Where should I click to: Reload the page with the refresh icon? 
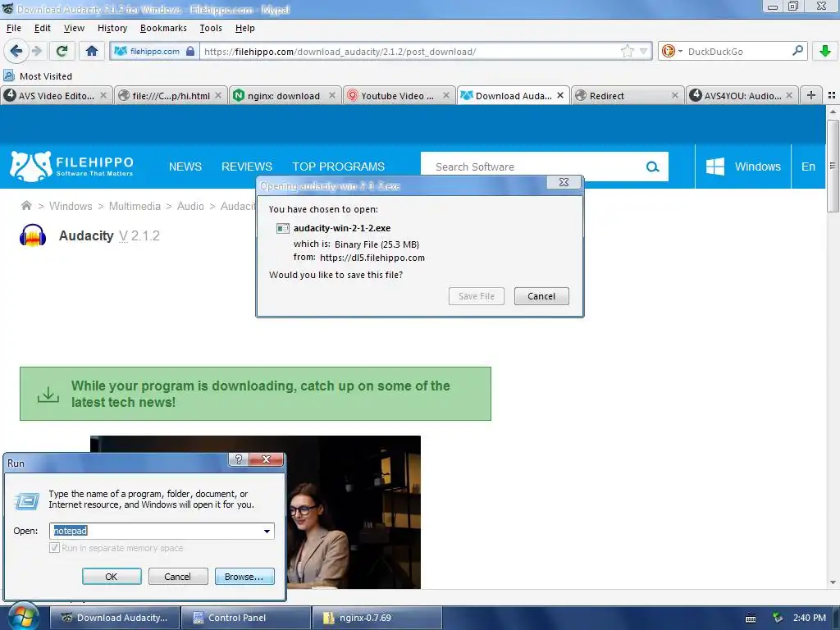(x=62, y=51)
